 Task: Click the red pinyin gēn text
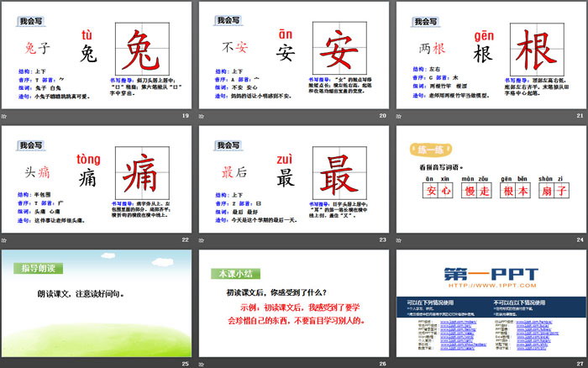(485, 35)
